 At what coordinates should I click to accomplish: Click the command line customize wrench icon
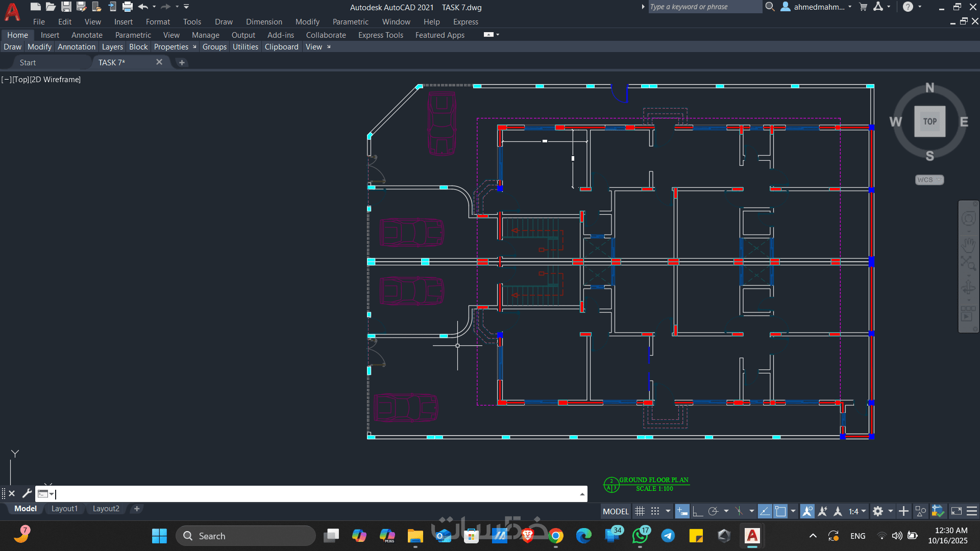(27, 493)
